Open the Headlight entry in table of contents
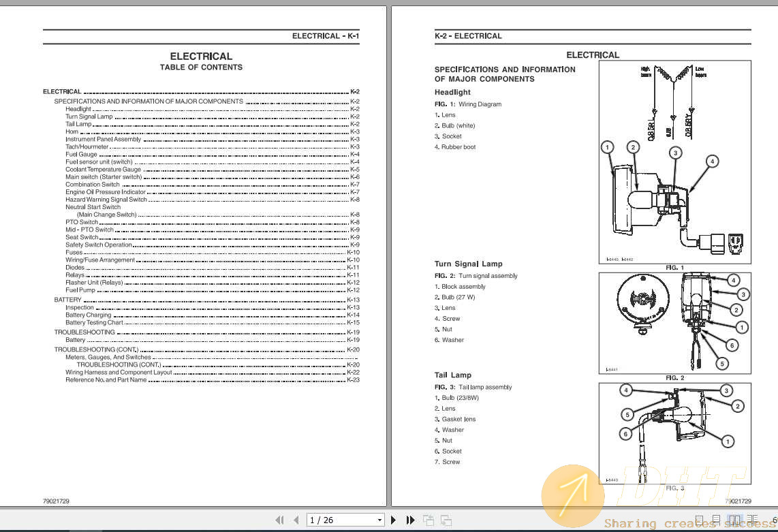The width and height of the screenshot is (778, 532). pyautogui.click(x=78, y=109)
